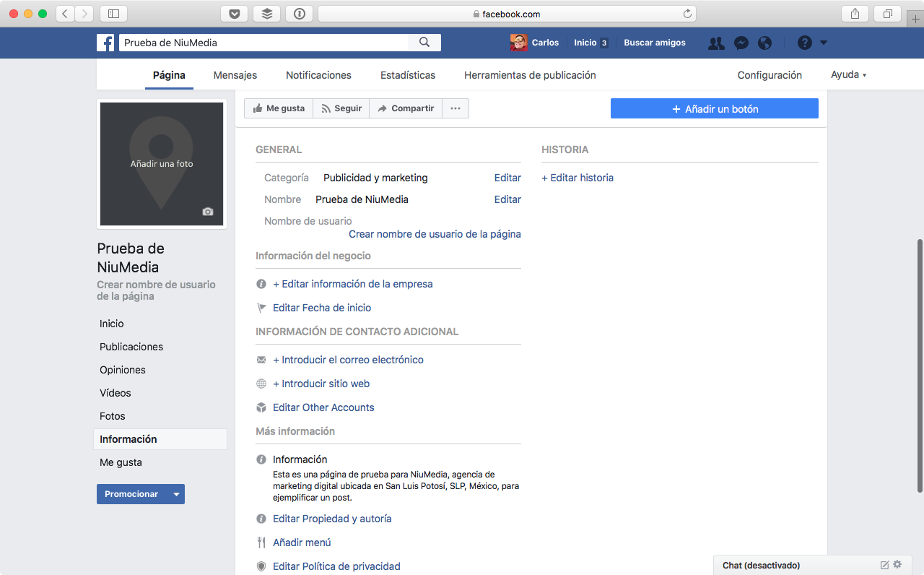Click Editar Propiedad y autoría link
The image size is (924, 575).
click(x=332, y=519)
